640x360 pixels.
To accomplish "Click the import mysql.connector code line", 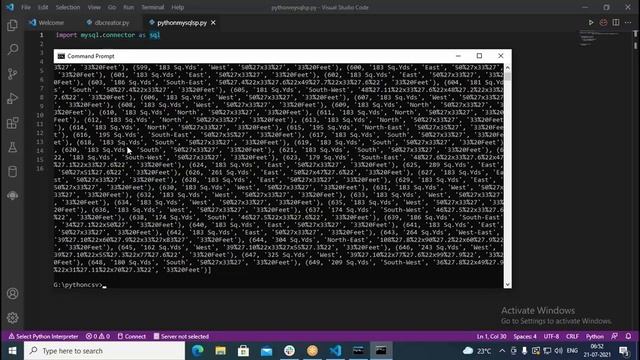I will click(108, 35).
